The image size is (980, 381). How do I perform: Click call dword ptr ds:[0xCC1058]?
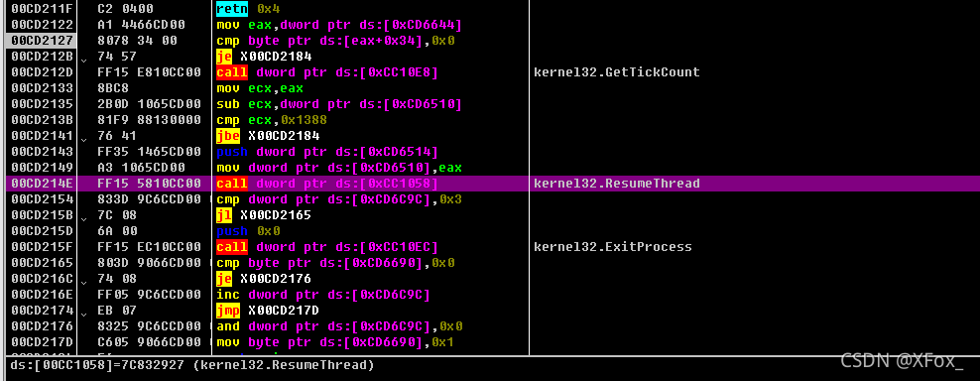click(x=327, y=184)
